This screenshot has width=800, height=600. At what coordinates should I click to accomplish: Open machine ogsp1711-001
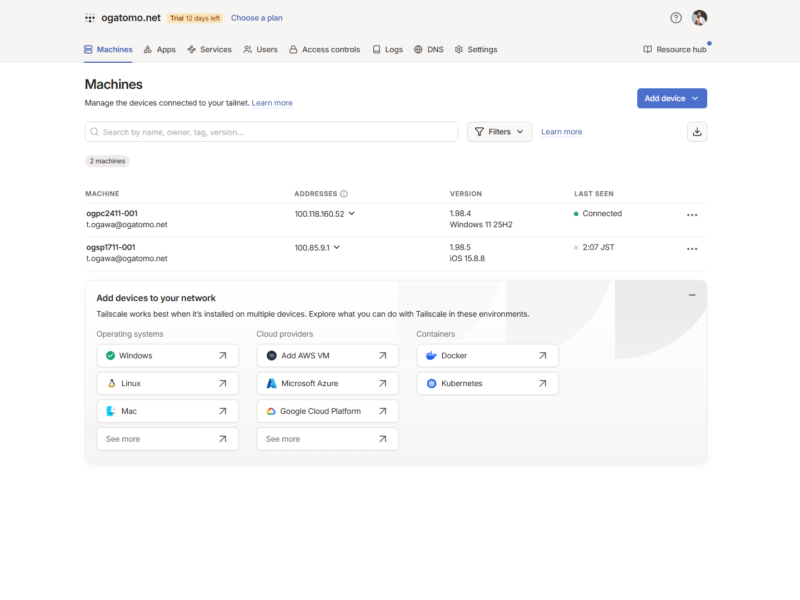(x=111, y=247)
